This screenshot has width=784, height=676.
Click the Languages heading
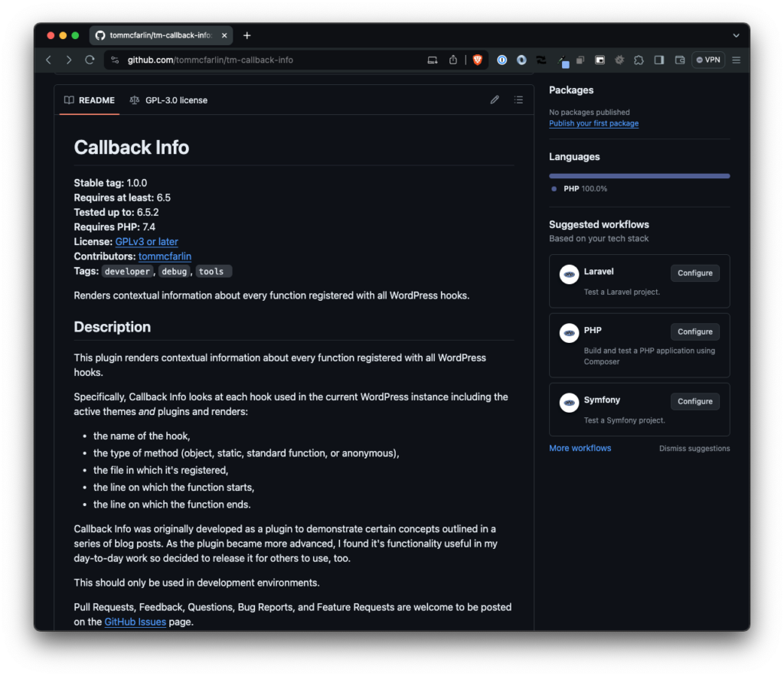[x=574, y=157]
